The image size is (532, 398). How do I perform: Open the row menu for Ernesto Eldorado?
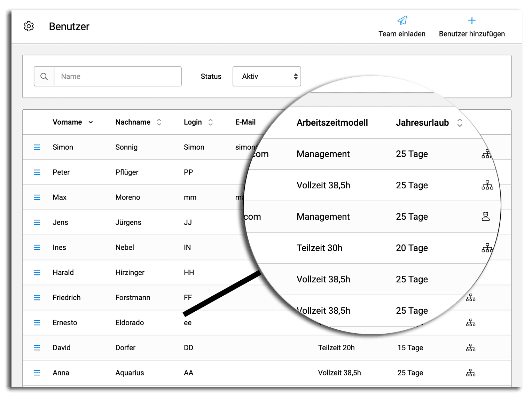pos(37,323)
